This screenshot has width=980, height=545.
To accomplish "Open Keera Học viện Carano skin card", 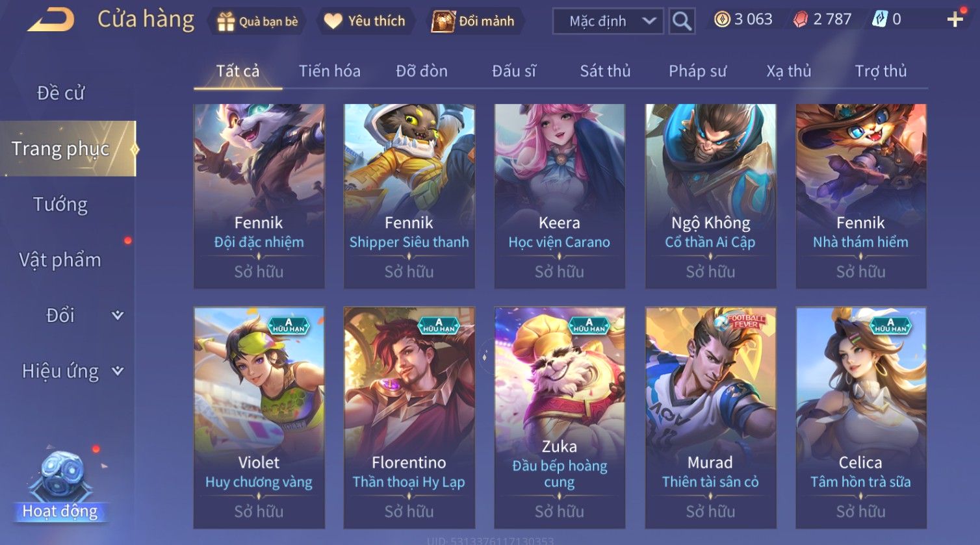I will pos(560,196).
